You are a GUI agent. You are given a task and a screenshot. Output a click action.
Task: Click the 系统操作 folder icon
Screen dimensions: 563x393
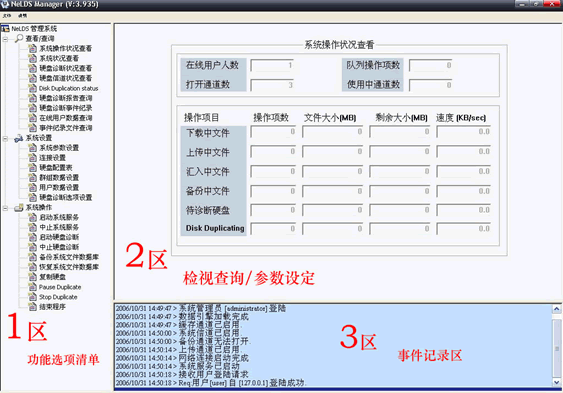pos(19,208)
